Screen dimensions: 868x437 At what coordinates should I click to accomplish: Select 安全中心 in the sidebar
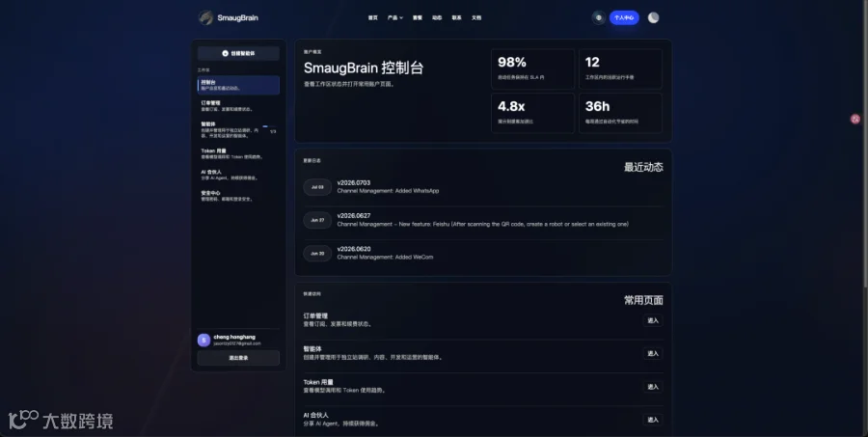tap(238, 196)
